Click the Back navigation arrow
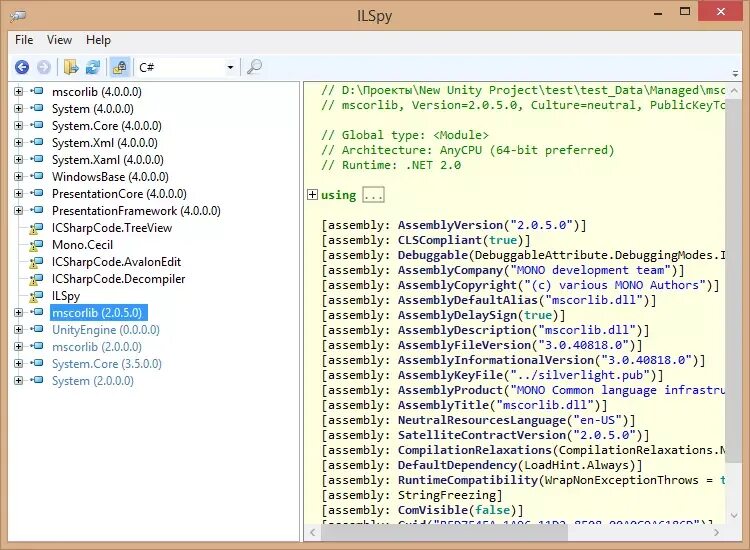Image resolution: width=750 pixels, height=550 pixels. 22,67
